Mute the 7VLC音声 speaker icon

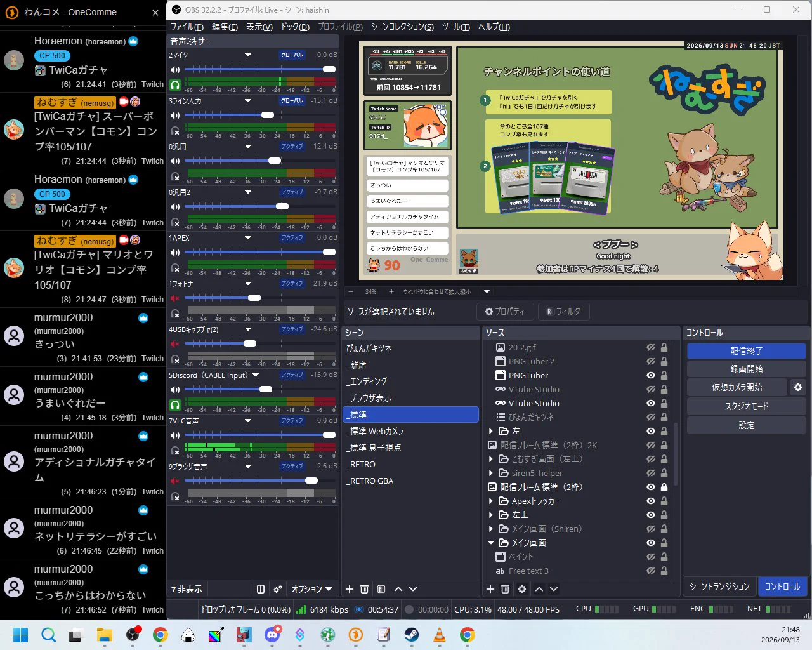click(x=175, y=435)
